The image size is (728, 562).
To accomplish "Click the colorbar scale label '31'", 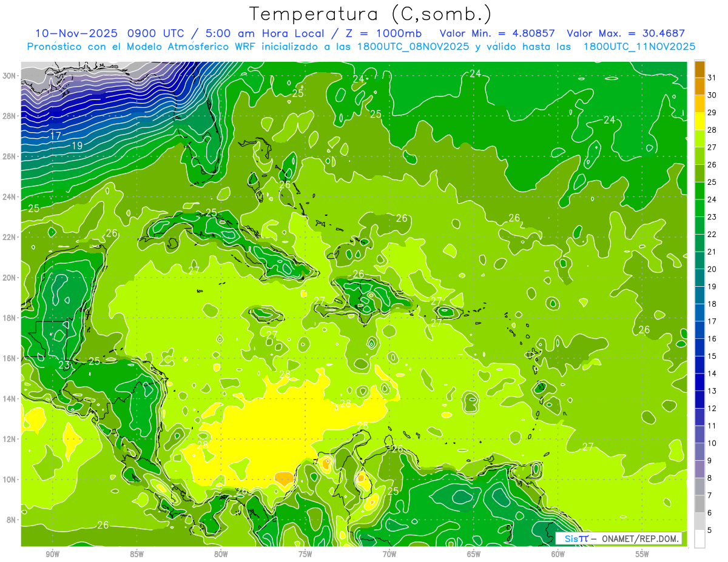I will pos(712,77).
